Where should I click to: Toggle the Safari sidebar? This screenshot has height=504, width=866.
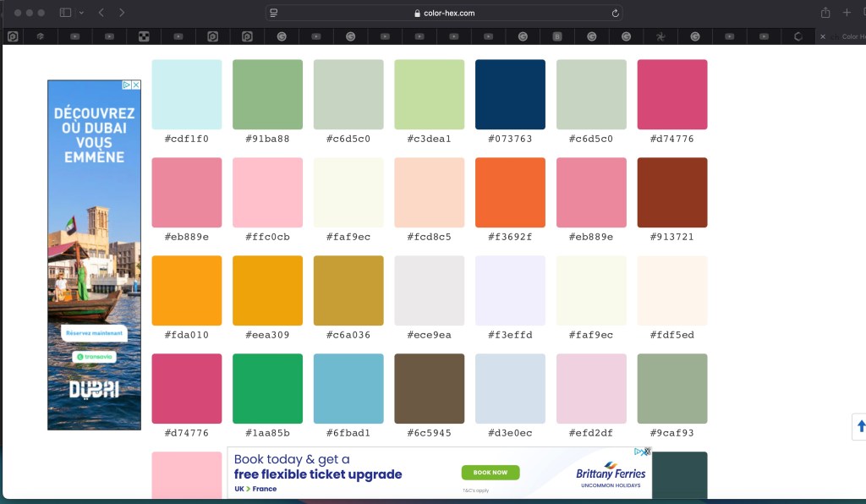click(65, 13)
